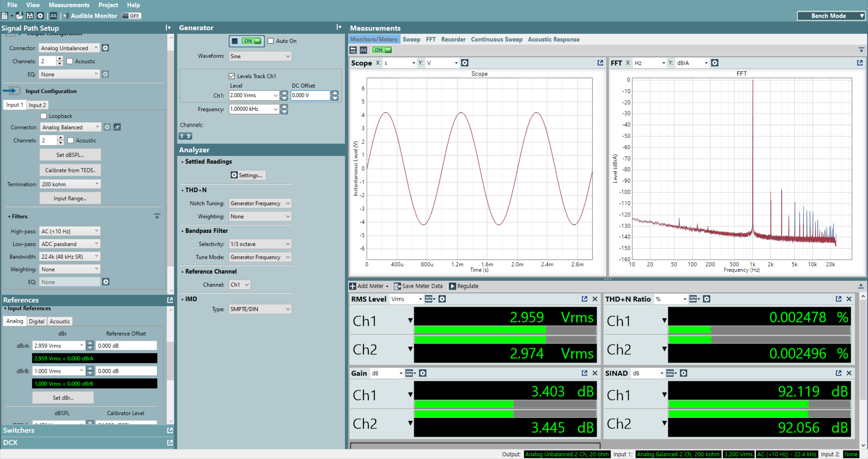
Task: Enable the Auto On checkbox
Action: pos(271,41)
